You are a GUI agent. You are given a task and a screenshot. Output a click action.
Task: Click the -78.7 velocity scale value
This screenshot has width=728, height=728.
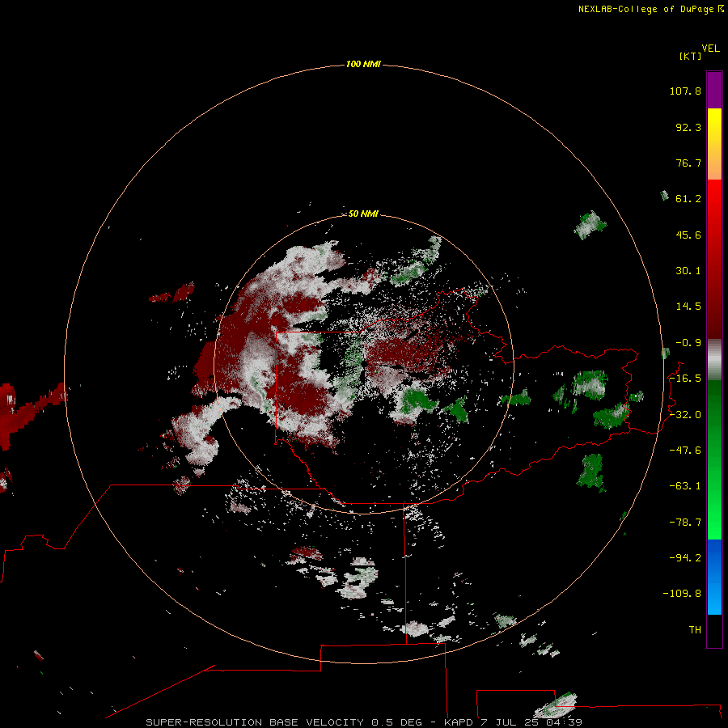[685, 523]
